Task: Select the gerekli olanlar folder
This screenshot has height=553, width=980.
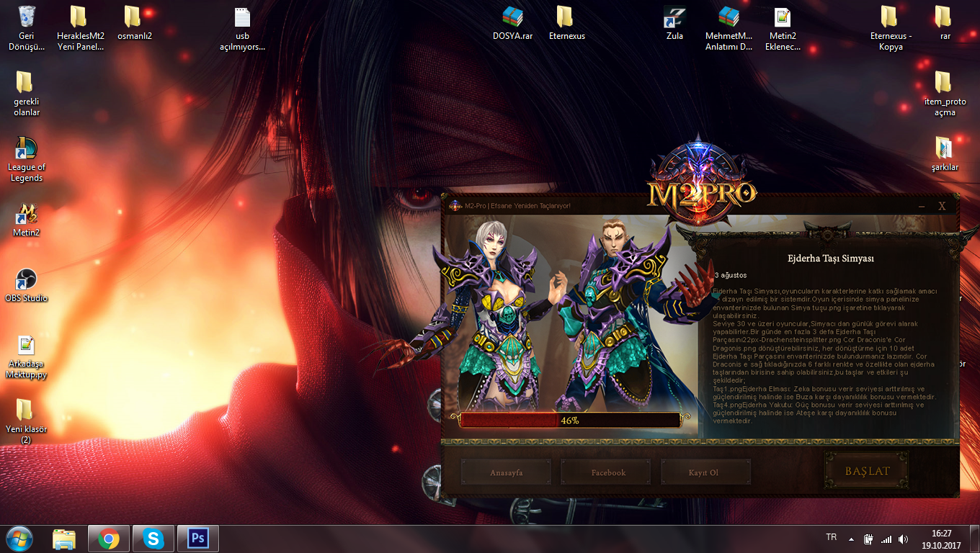Action: click(26, 93)
